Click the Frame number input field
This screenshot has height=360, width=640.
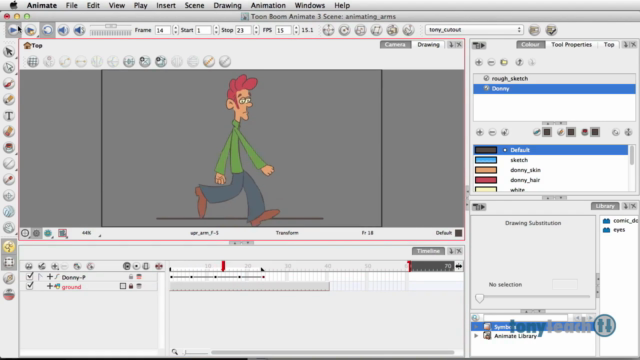coord(163,30)
